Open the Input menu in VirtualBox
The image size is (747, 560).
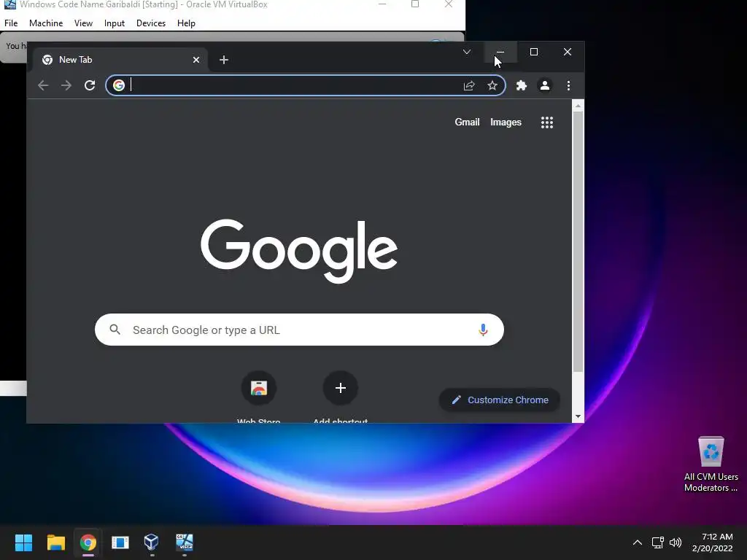(x=115, y=23)
